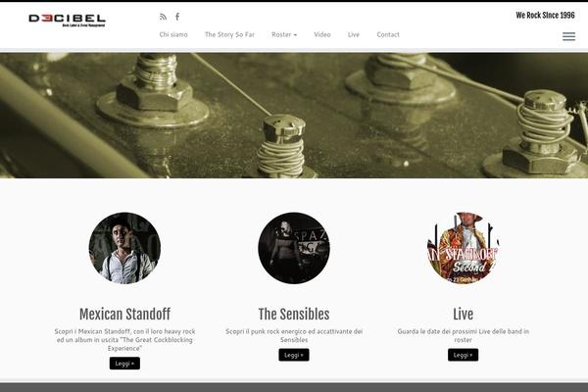Open the Contact page
This screenshot has width=588, height=392.
[388, 34]
